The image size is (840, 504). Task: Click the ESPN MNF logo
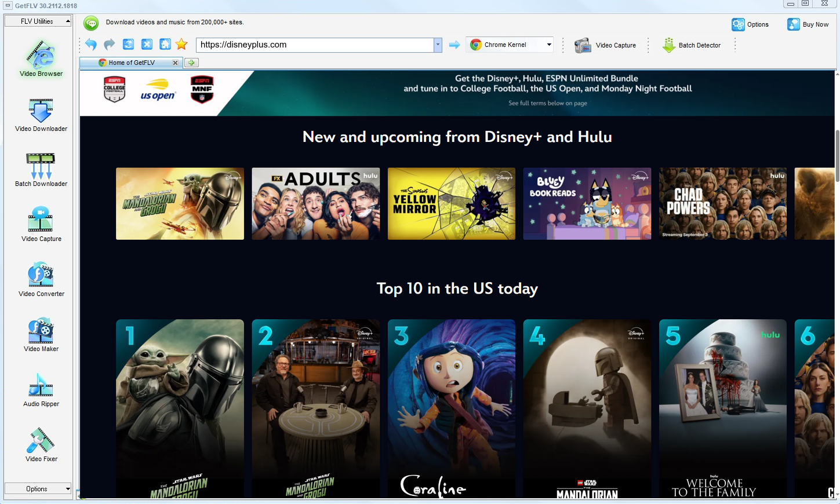click(202, 89)
